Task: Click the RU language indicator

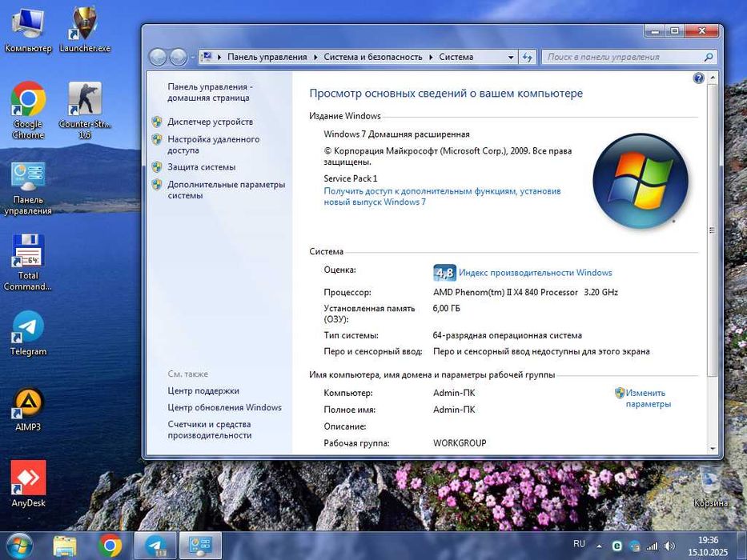Action: [x=579, y=543]
